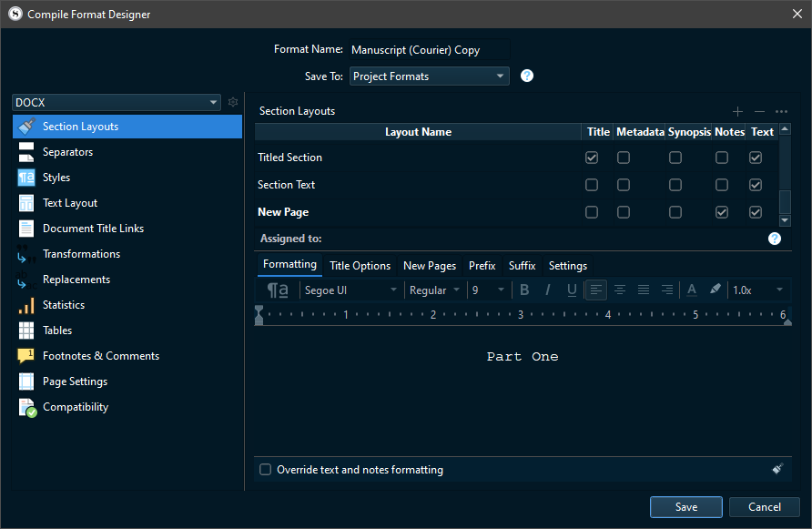The height and width of the screenshot is (529, 812).
Task: Open the Save To Project Formats dropdown
Action: pyautogui.click(x=430, y=76)
